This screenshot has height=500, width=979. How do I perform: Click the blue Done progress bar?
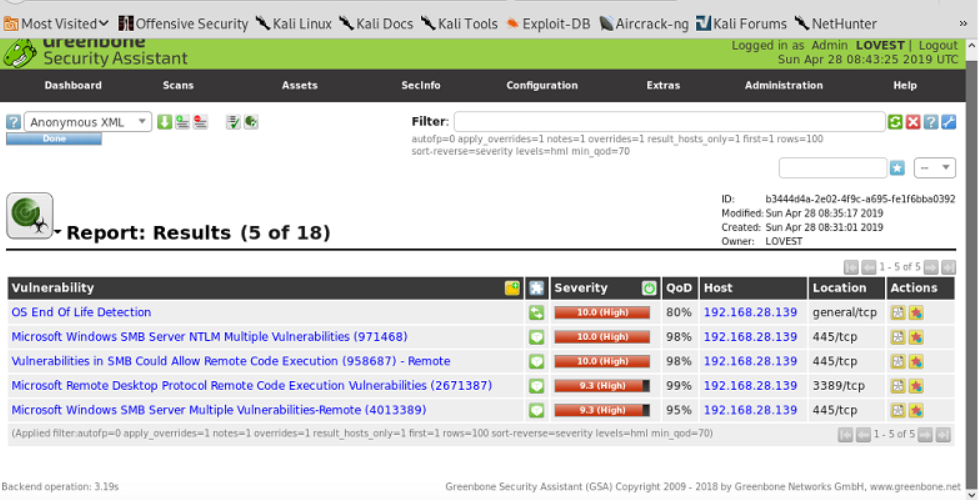pyautogui.click(x=54, y=139)
